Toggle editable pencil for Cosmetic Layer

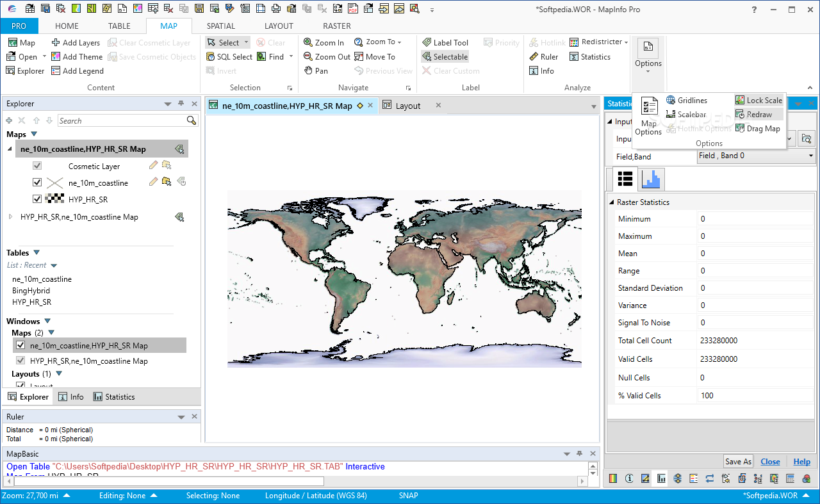click(x=153, y=165)
